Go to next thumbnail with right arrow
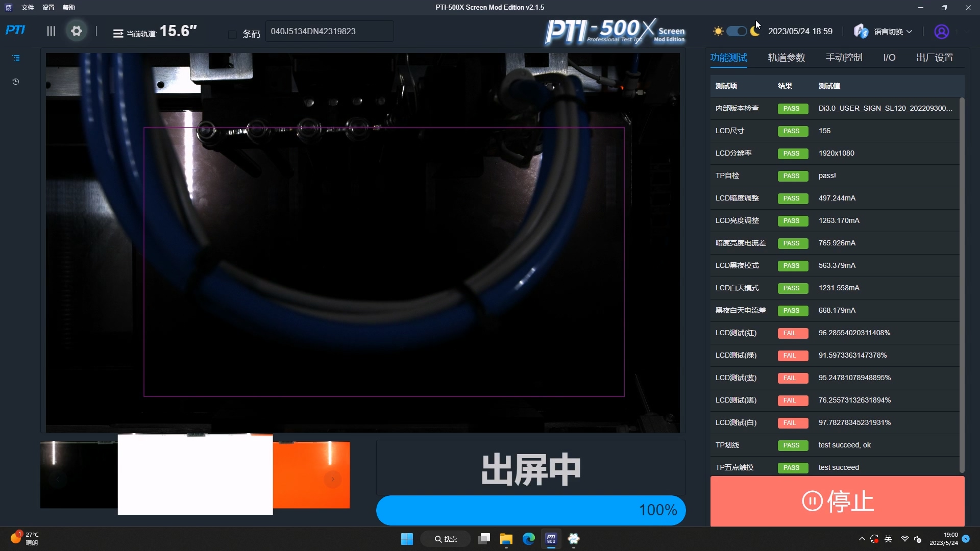This screenshot has height=551, width=980. [333, 479]
